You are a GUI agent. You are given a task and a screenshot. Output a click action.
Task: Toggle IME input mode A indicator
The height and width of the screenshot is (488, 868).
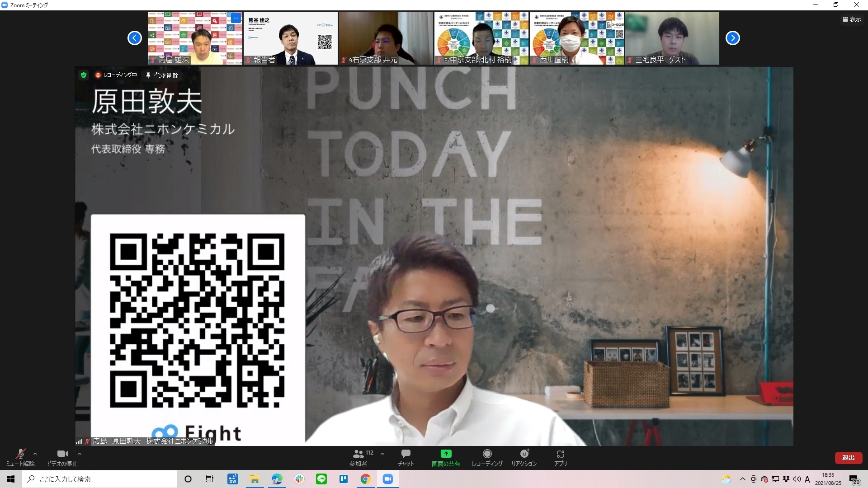click(x=807, y=479)
